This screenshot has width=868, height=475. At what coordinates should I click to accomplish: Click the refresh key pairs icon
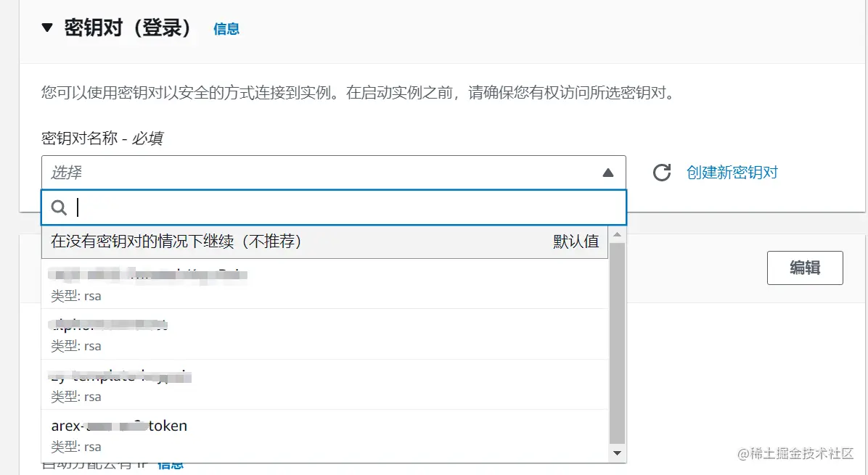pyautogui.click(x=662, y=173)
